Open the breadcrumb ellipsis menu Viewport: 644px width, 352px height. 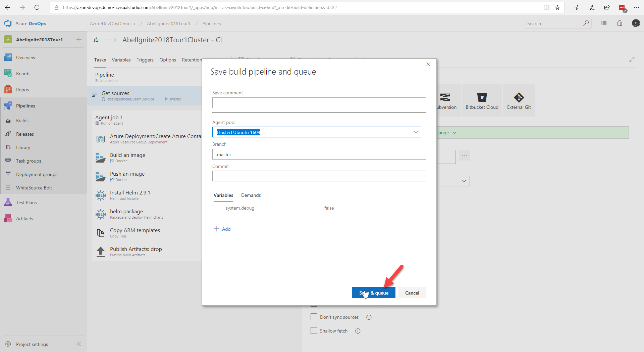click(x=107, y=40)
